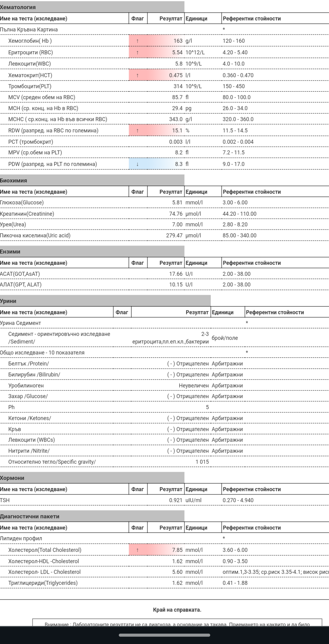The height and width of the screenshot is (644, 329).
Task: Click the MPV (ср.обем на PLT) label
Action: [35, 153]
